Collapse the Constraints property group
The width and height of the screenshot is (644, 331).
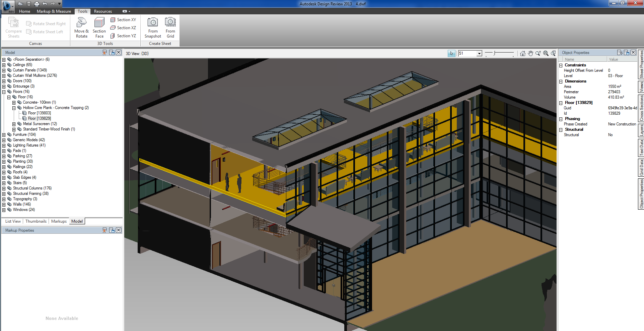(x=561, y=65)
